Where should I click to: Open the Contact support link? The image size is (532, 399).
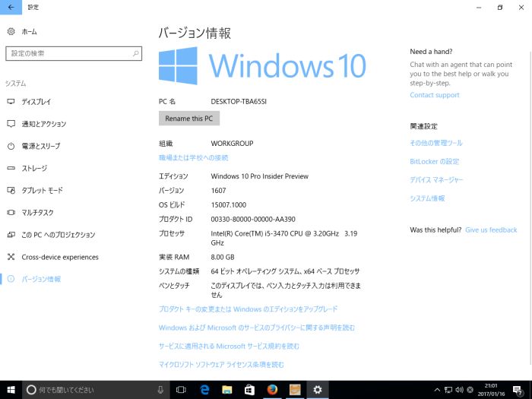click(434, 95)
